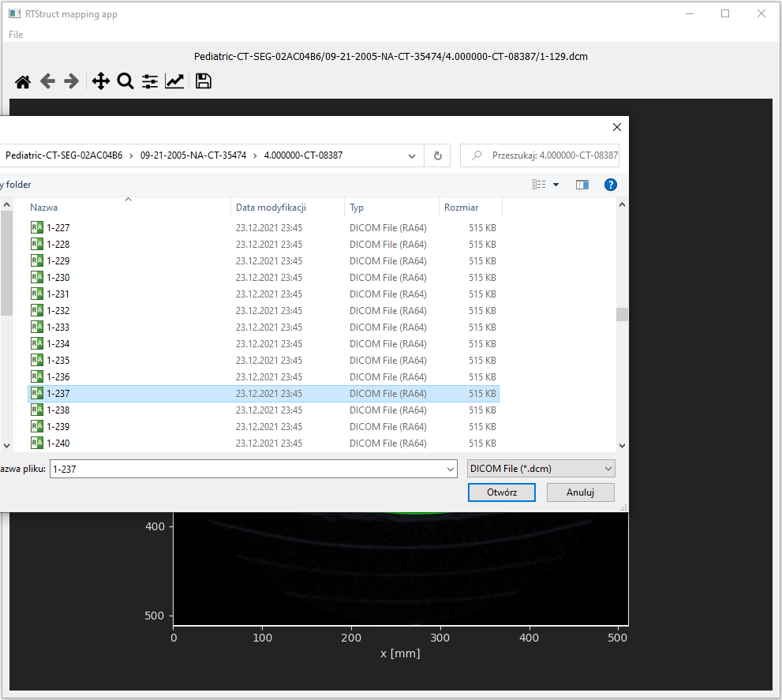Reset the plot view with the Home icon
The image size is (782, 700).
coord(22,80)
